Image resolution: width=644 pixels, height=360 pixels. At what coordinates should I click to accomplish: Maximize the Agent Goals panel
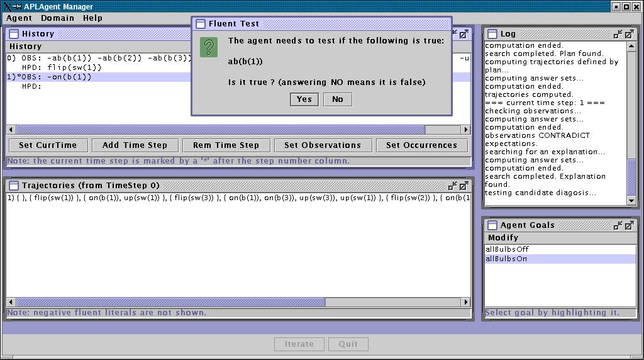(x=629, y=225)
